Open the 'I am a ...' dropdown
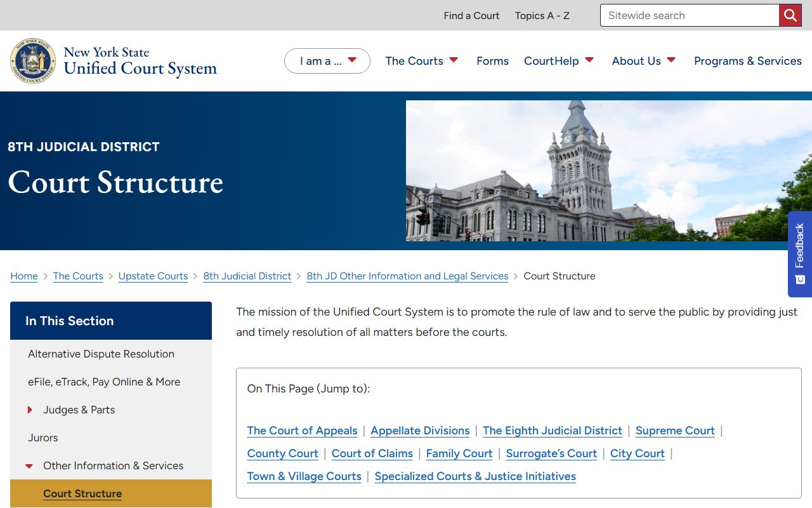 [x=327, y=61]
